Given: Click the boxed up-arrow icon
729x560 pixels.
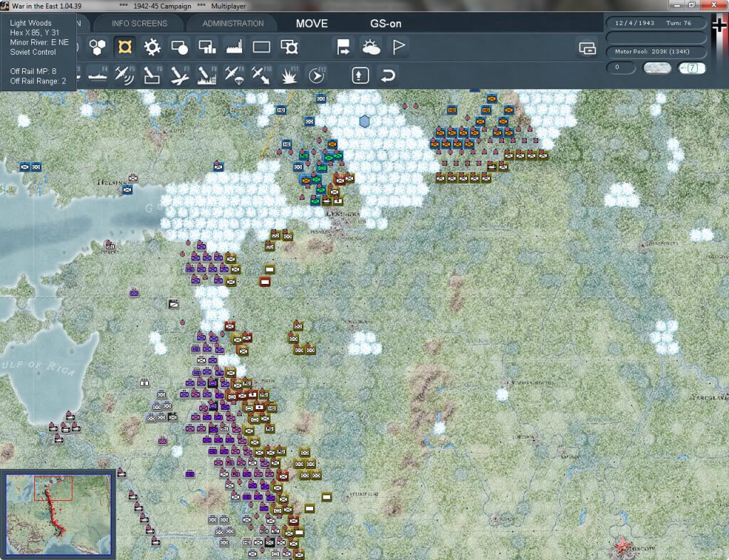Looking at the screenshot, I should [360, 75].
